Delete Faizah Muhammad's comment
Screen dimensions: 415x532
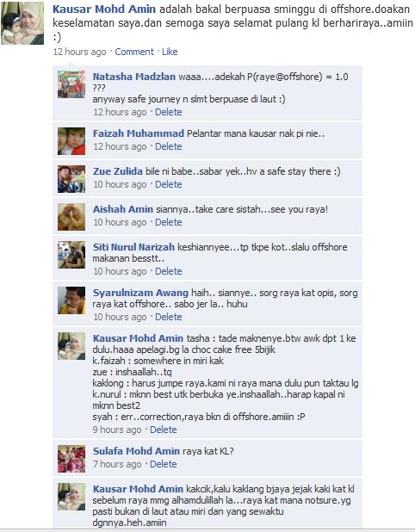(168, 146)
